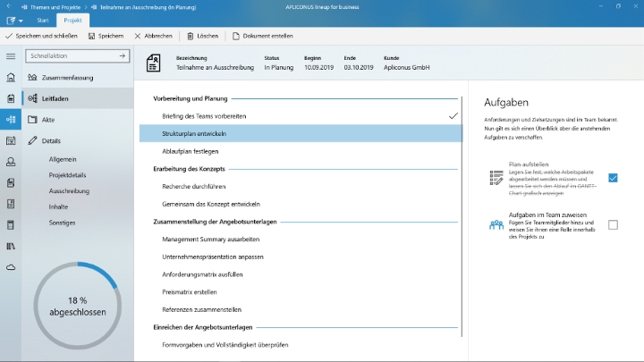Viewport: 644px width, 362px height.
Task: Go to the home icon in sidebar
Action: click(11, 77)
